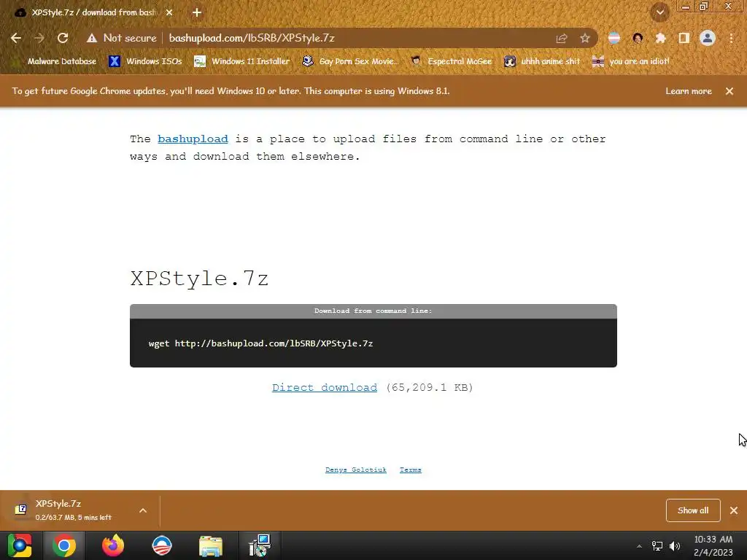Open the Obama-logo app in taskbar
Viewport: 747px width, 560px height.
pyautogui.click(x=162, y=545)
